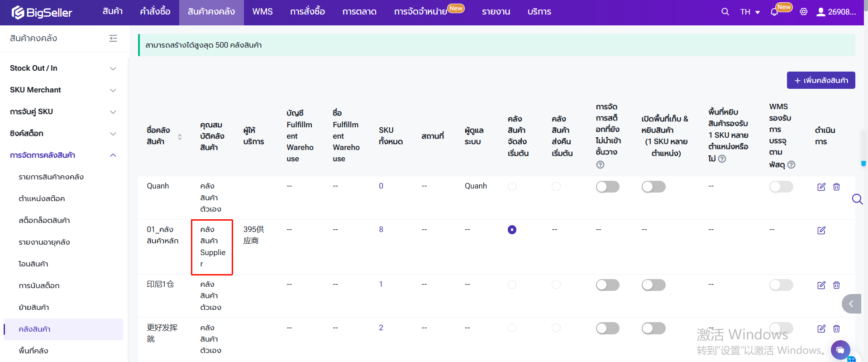The image size is (868, 362).
Task: Sort table by ชื่อคลังสินค้า column arrows
Action: point(180,136)
